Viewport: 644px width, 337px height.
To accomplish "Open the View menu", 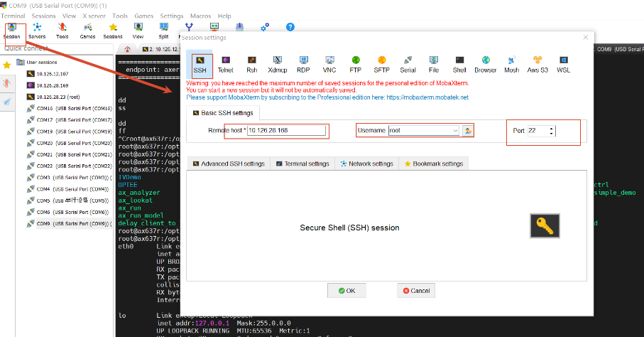I will 69,16.
